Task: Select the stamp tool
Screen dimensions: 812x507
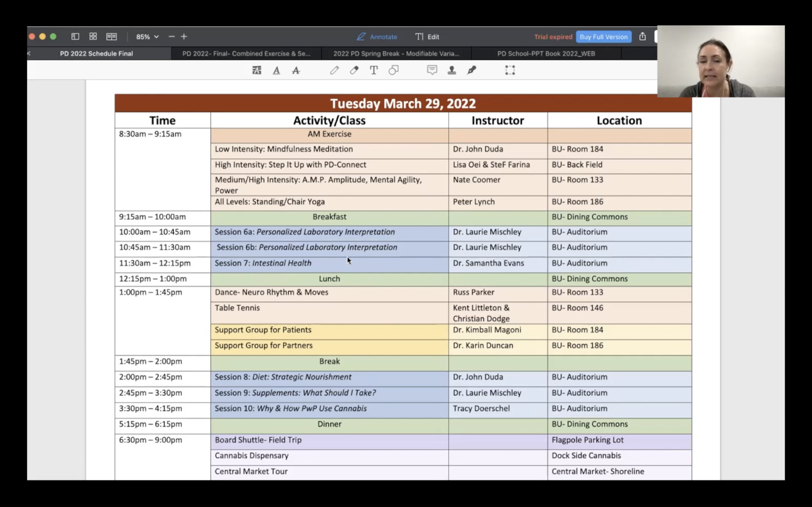Action: (x=452, y=70)
